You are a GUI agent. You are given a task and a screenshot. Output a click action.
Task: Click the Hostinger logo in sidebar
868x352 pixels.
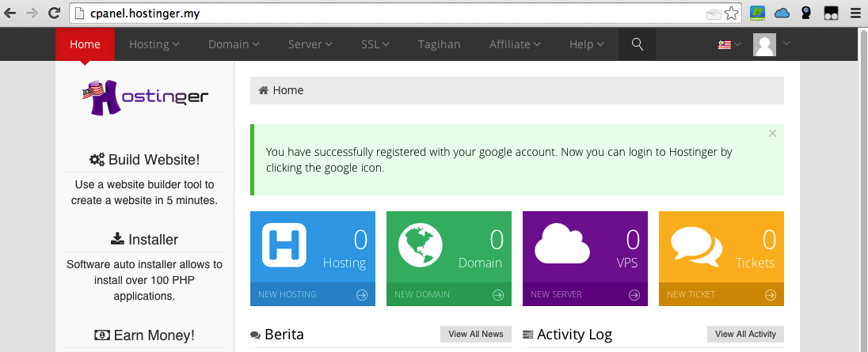tap(144, 97)
